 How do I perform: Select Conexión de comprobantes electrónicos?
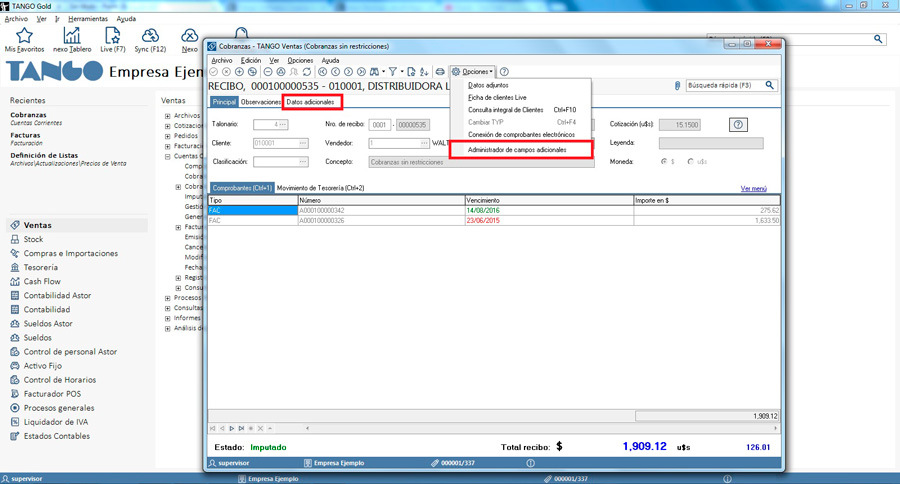pyautogui.click(x=521, y=134)
